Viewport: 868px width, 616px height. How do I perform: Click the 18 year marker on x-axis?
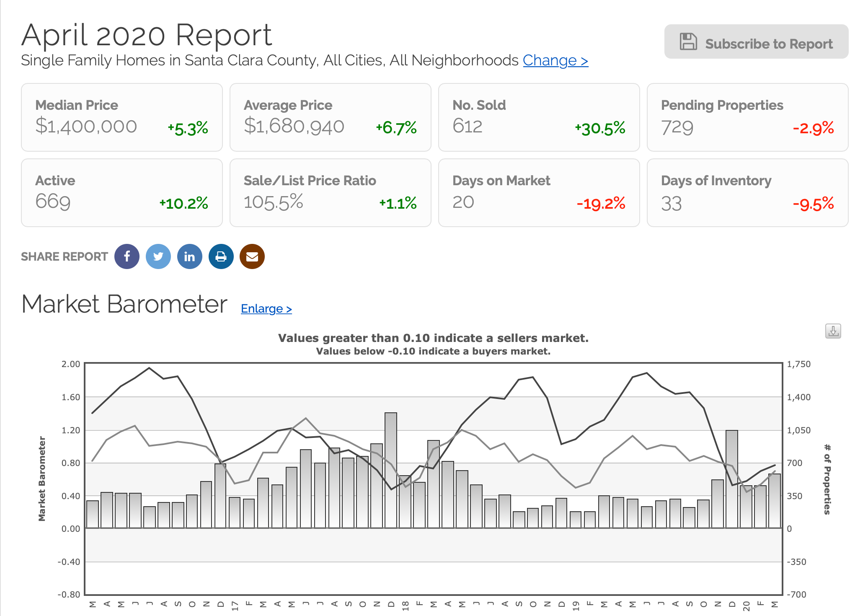[x=405, y=606]
